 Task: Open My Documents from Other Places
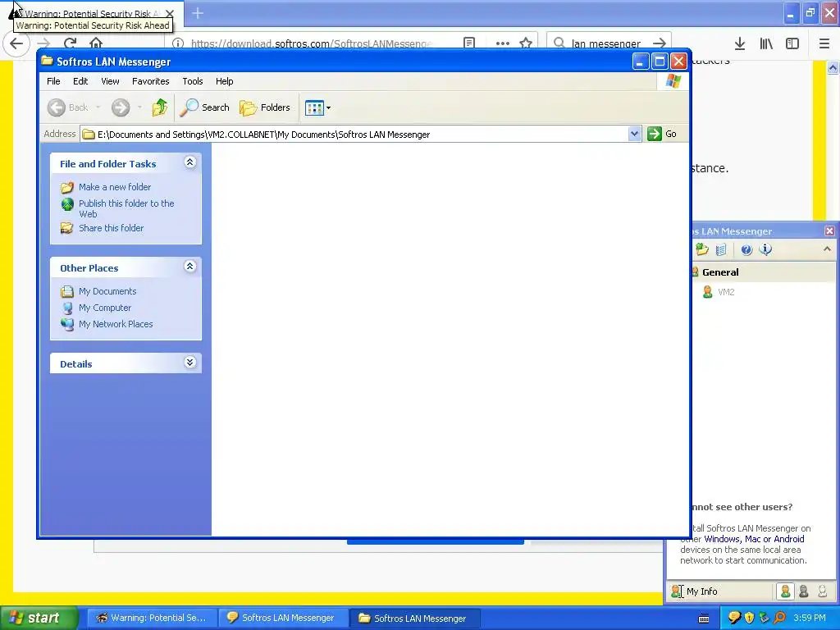coord(107,291)
